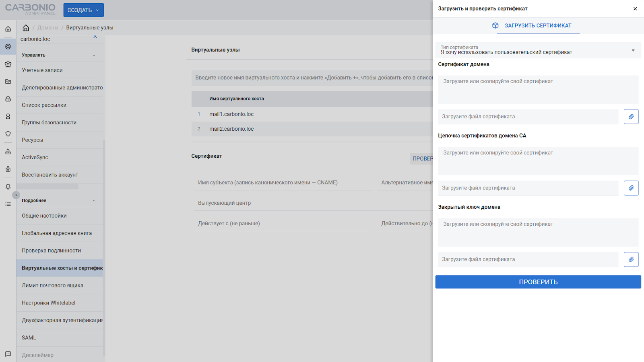Click Имя виртуального хоста column header
Viewport: 644px width, 362px height.
pyautogui.click(x=237, y=99)
